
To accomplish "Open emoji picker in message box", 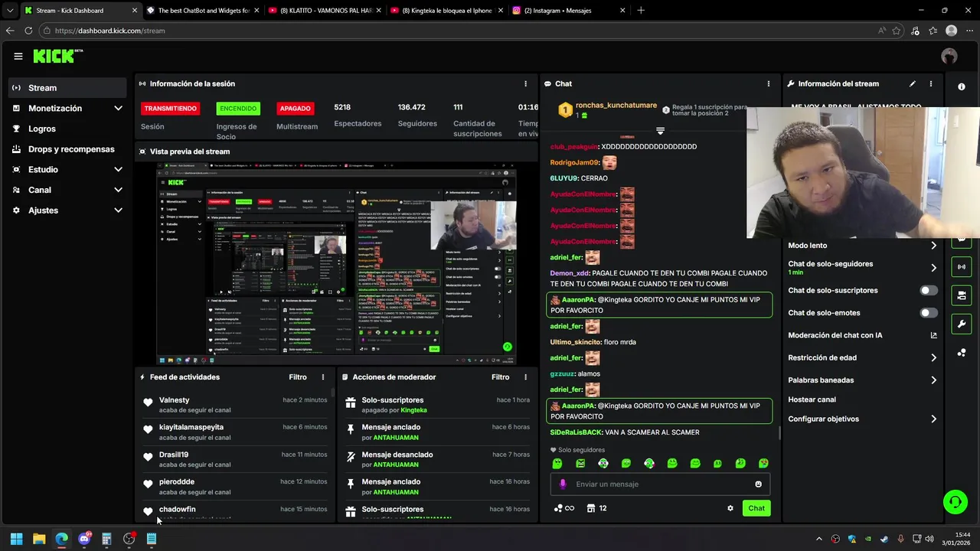I will pyautogui.click(x=759, y=484).
